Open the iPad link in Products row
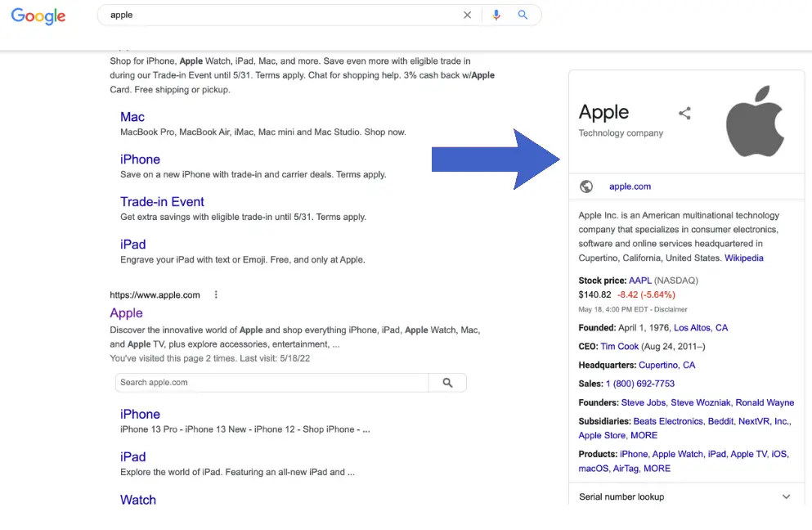The width and height of the screenshot is (812, 530). click(716, 455)
